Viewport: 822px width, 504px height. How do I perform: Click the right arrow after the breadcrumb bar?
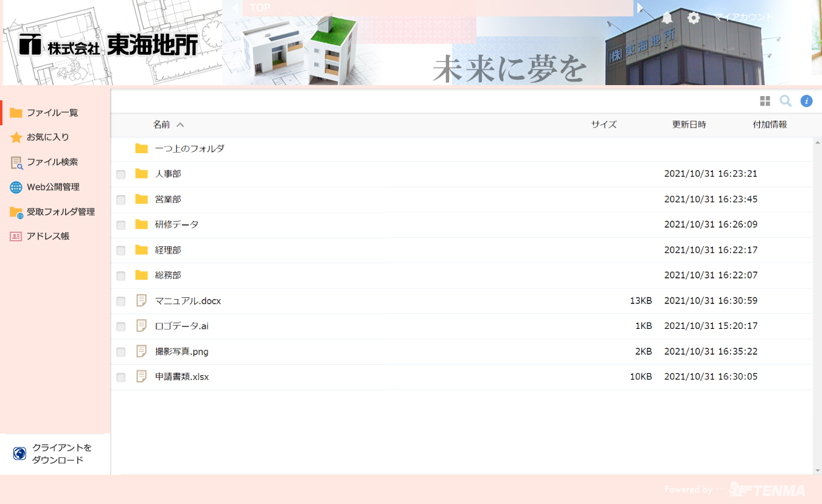(x=640, y=8)
